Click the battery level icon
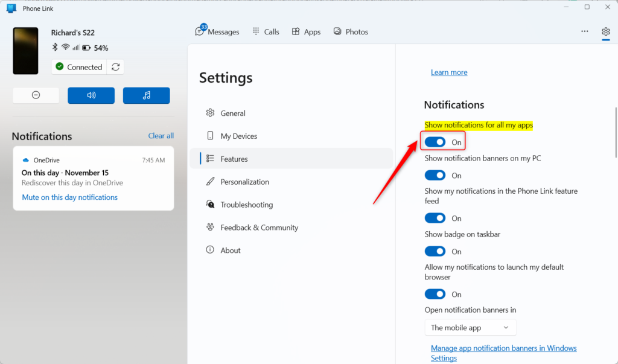 pyautogui.click(x=86, y=48)
